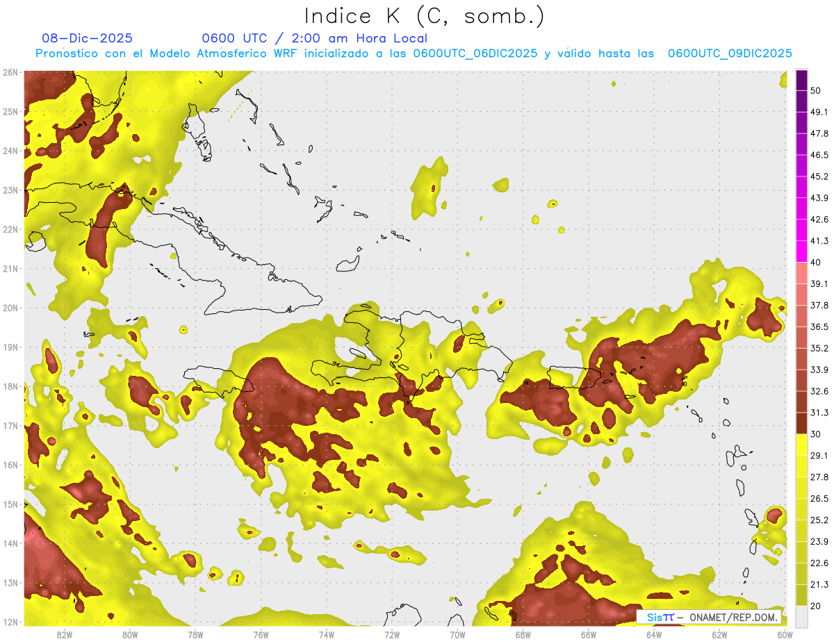Click the colorbar value "41.3"
Viewport: 834px width, 644px height.
(819, 241)
